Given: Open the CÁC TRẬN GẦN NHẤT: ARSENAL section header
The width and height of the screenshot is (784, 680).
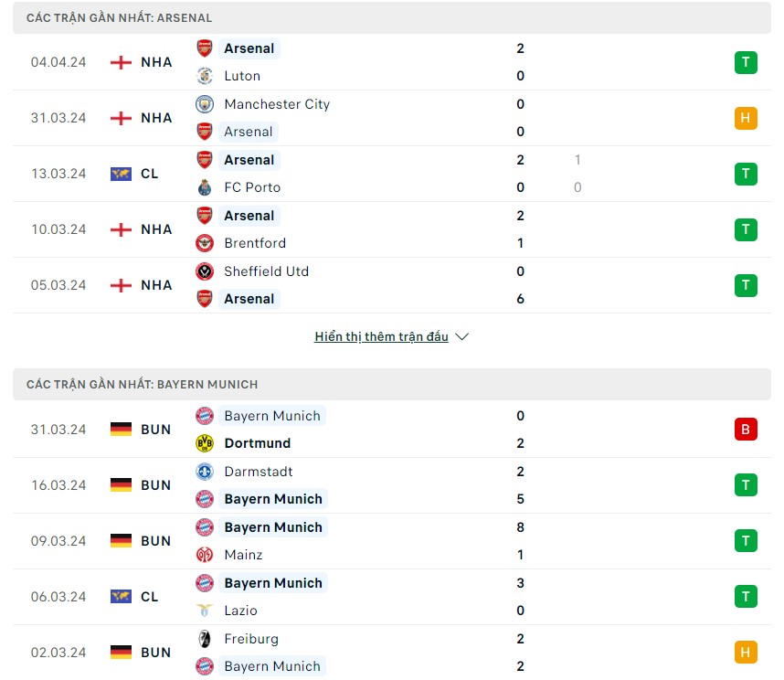Looking at the screenshot, I should pos(119,17).
